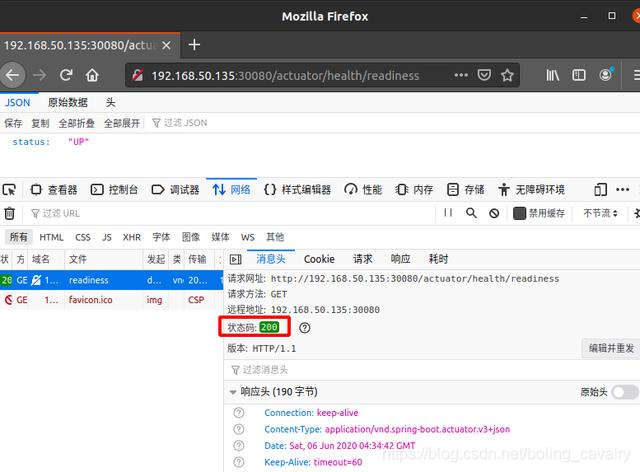
Task: Open the throttling dropdown
Action: (600, 213)
